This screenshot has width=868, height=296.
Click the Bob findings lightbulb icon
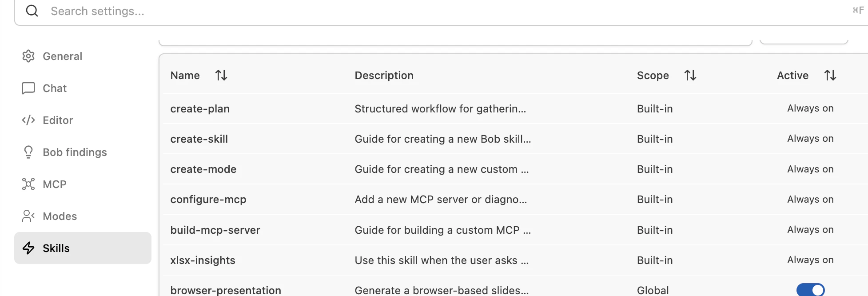coord(28,152)
